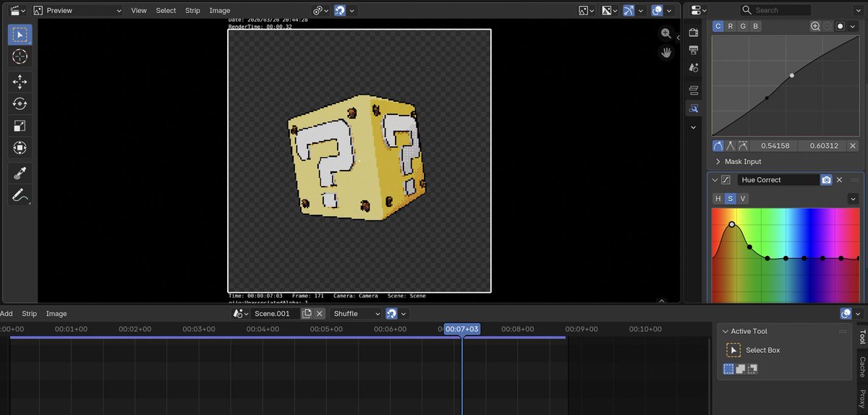Select the Cursor tool in toolbar
The height and width of the screenshot is (415, 868).
point(20,56)
